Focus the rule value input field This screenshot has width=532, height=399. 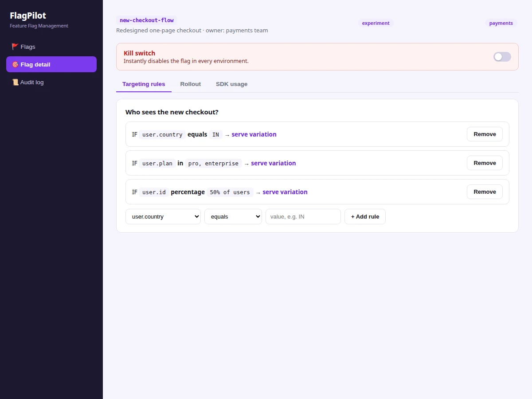(303, 217)
